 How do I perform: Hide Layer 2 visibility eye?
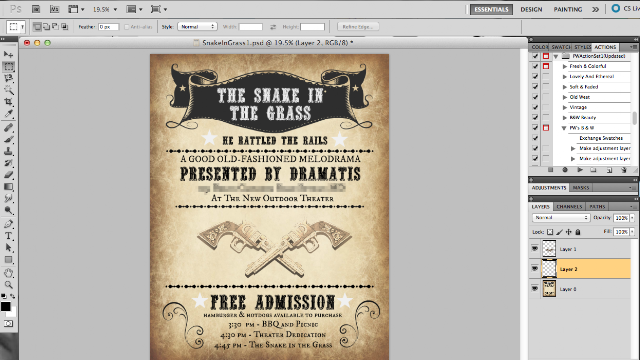[x=535, y=269]
